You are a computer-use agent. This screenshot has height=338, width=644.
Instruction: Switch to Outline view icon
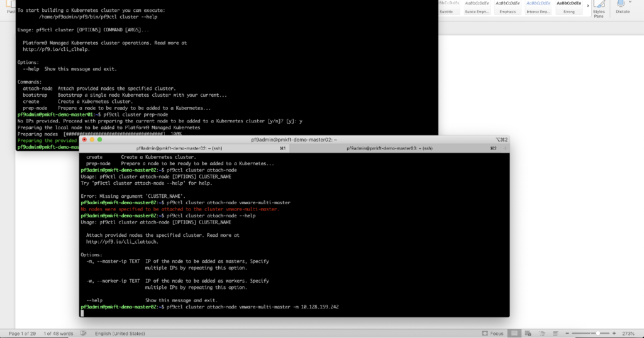[543, 333]
